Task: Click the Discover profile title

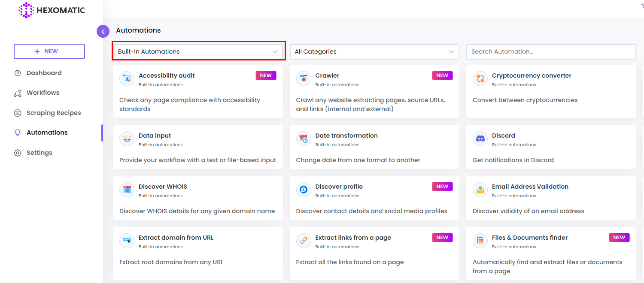Action: [339, 187]
